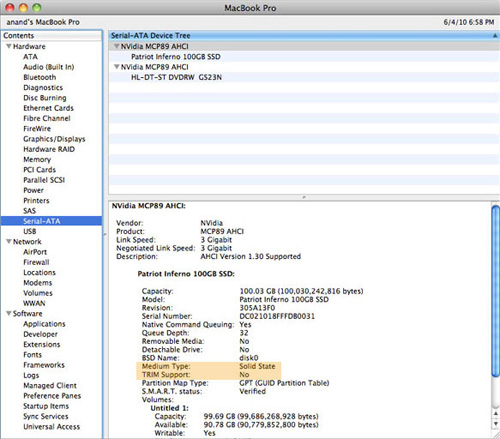
Task: Select SAS entry in sidebar
Action: 29,211
